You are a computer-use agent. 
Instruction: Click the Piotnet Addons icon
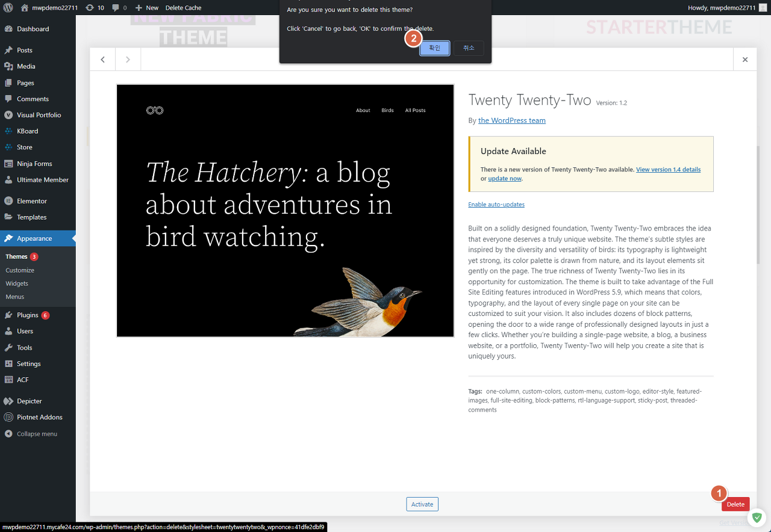click(8, 417)
